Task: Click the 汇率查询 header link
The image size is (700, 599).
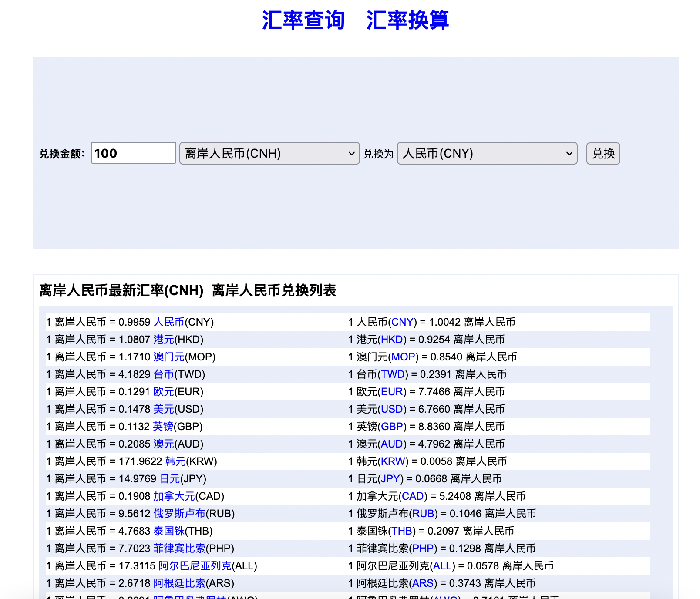Action: click(x=303, y=20)
